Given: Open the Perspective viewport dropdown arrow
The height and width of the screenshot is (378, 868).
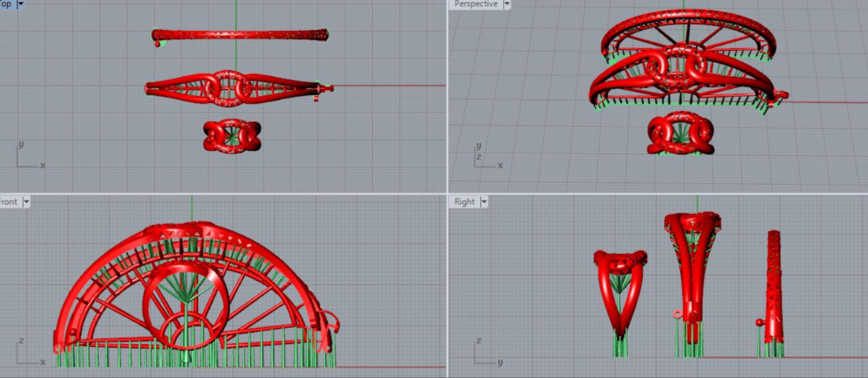Looking at the screenshot, I should click(x=507, y=4).
